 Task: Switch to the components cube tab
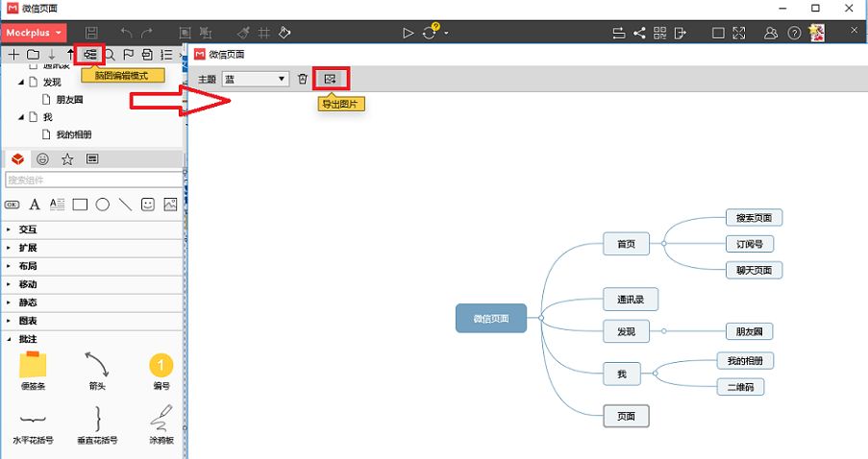click(x=17, y=159)
